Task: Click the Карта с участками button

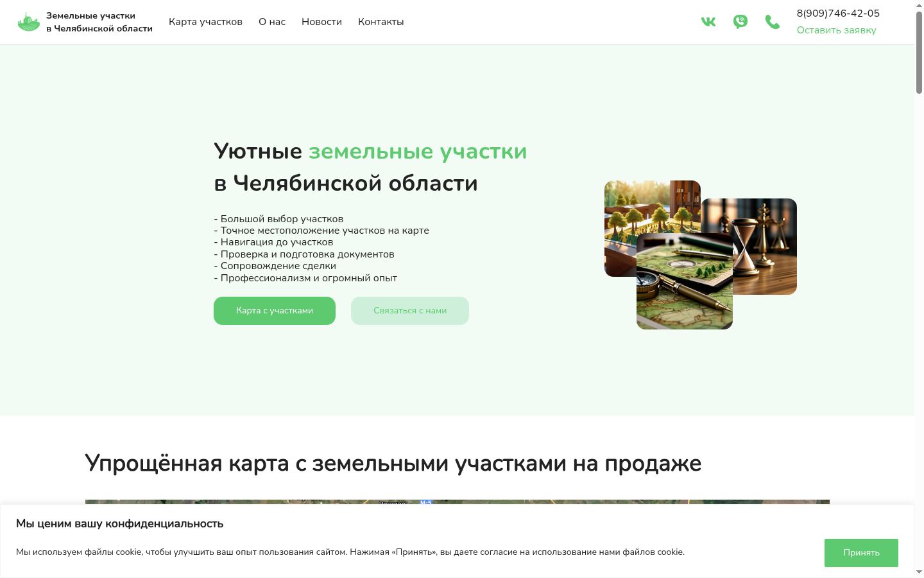Action: [275, 311]
